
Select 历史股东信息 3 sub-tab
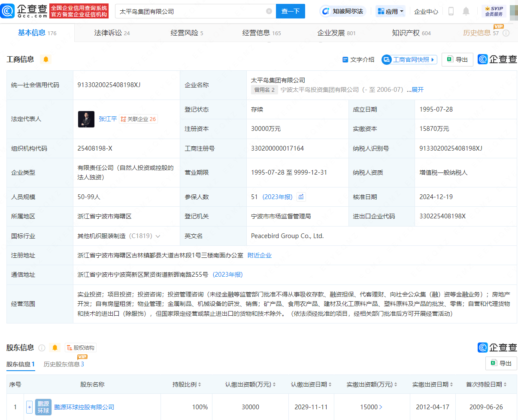pyautogui.click(x=64, y=364)
